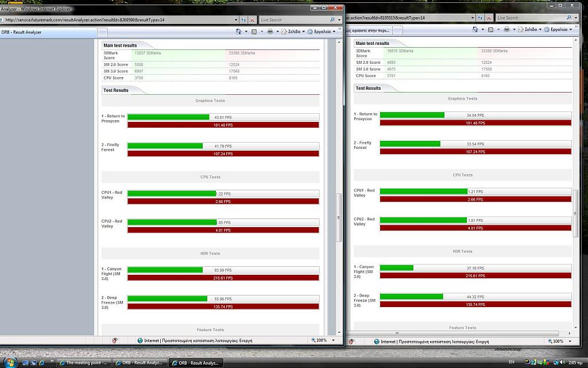588x368 pixels.
Task: Open Σελίδα menu in right window
Action: 530,29
